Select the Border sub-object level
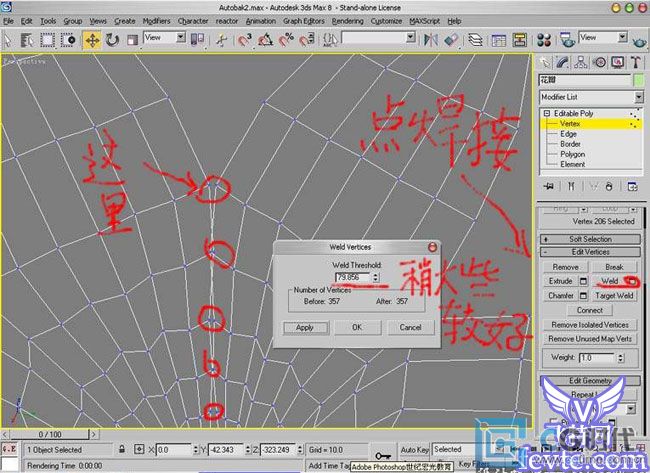Image resolution: width=650 pixels, height=473 pixels. [x=570, y=144]
